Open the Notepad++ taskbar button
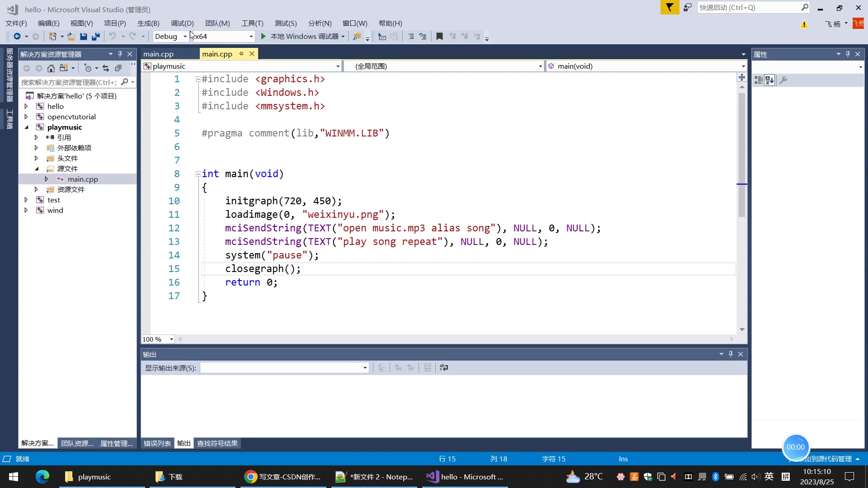This screenshot has height=488, width=868. 374,477
